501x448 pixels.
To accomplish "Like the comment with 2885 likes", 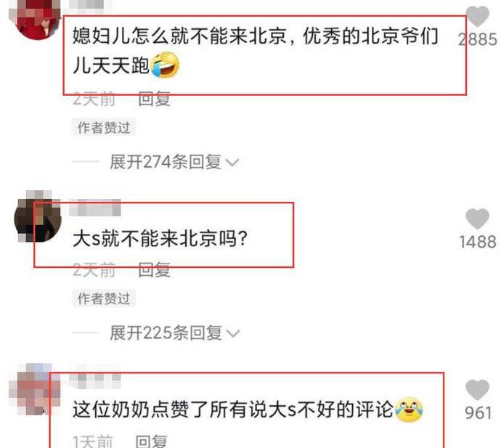I will point(477,16).
